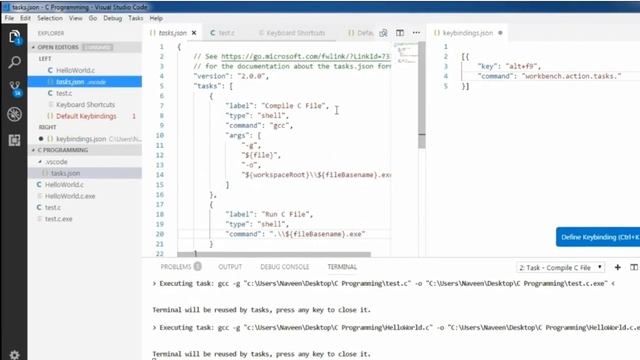
Task: Click the "label": "Run C File" line
Action: (269, 214)
